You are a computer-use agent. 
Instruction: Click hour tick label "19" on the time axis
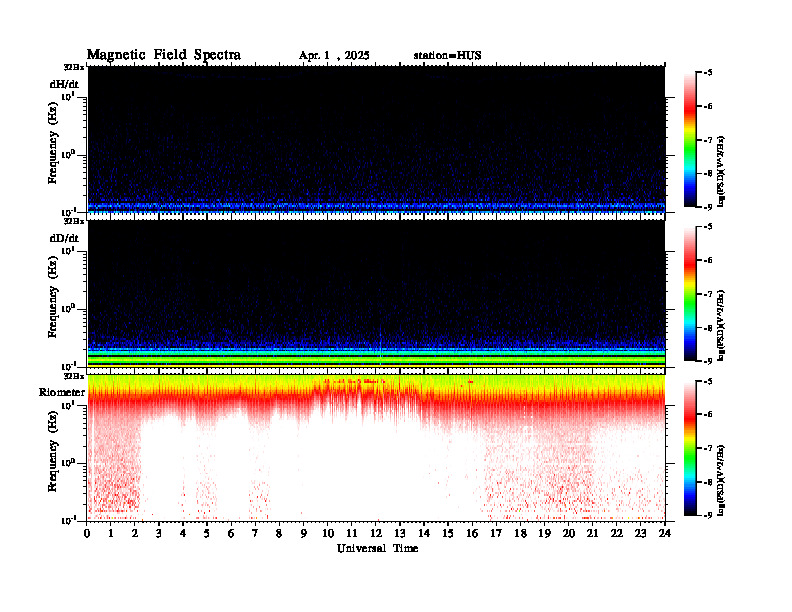544,534
